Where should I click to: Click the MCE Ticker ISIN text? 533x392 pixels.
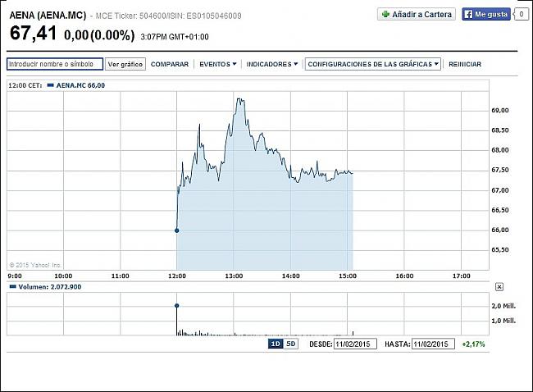(x=168, y=16)
